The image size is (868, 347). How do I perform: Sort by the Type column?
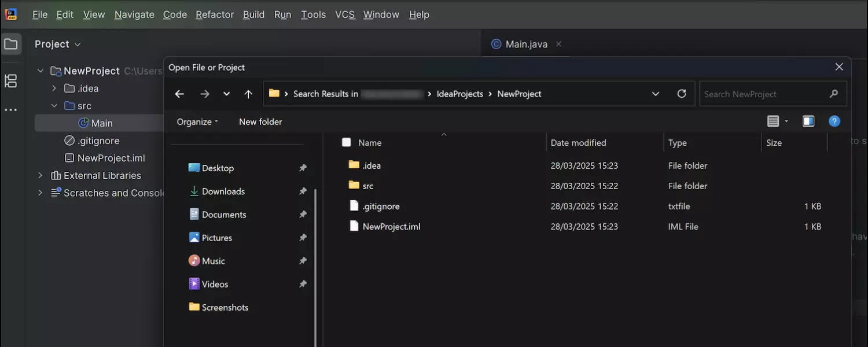tap(677, 143)
